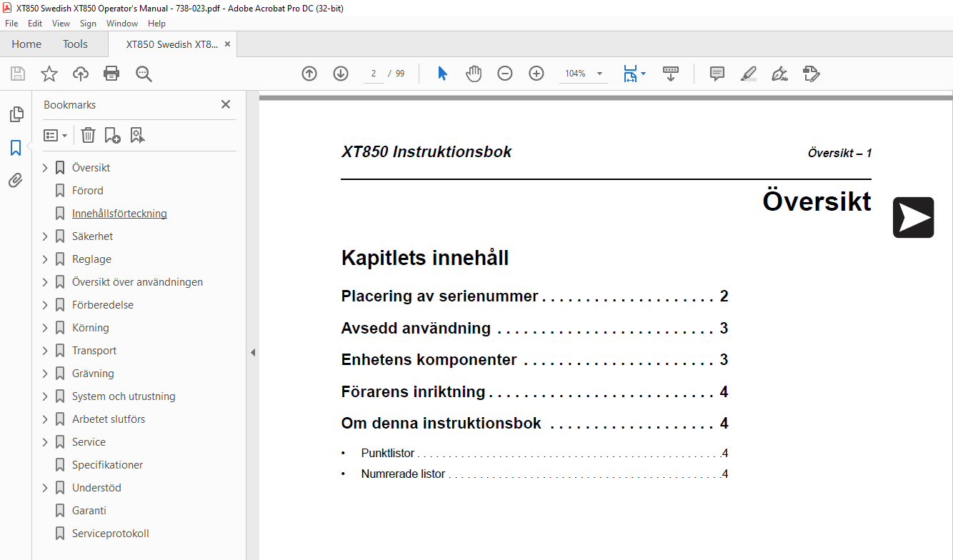Open the File menu
The height and width of the screenshot is (560, 953).
click(11, 24)
